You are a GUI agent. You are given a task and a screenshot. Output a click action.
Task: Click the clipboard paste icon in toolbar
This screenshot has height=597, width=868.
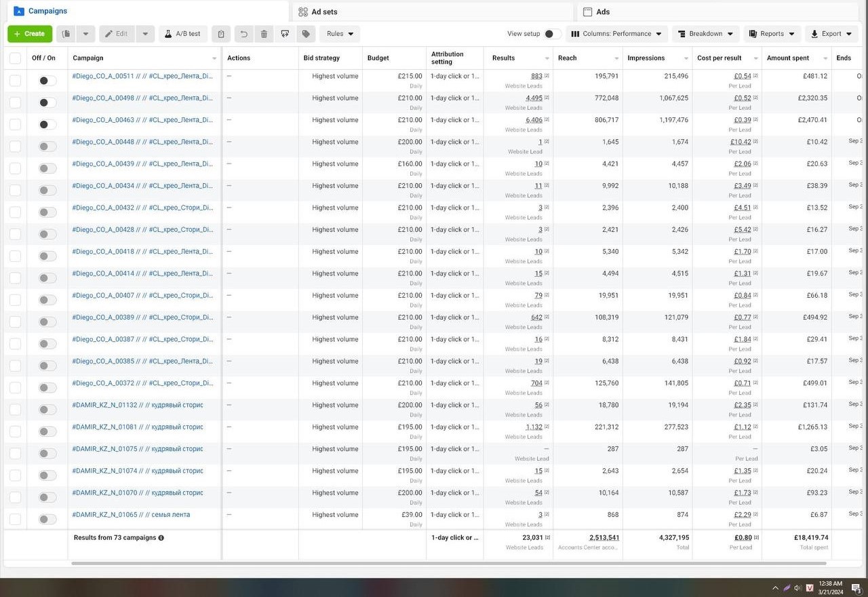coord(220,34)
